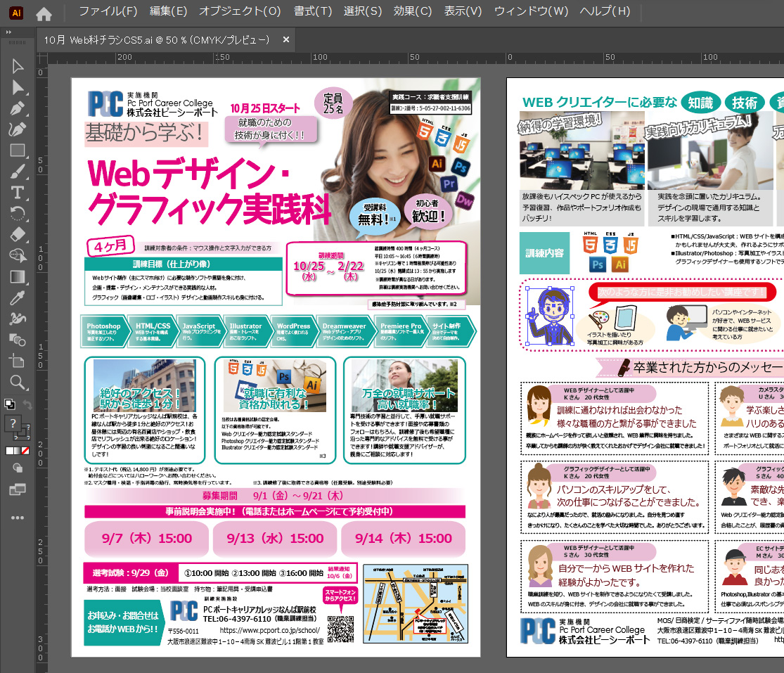Select the Gradient tool
The width and height of the screenshot is (784, 673).
click(x=18, y=276)
